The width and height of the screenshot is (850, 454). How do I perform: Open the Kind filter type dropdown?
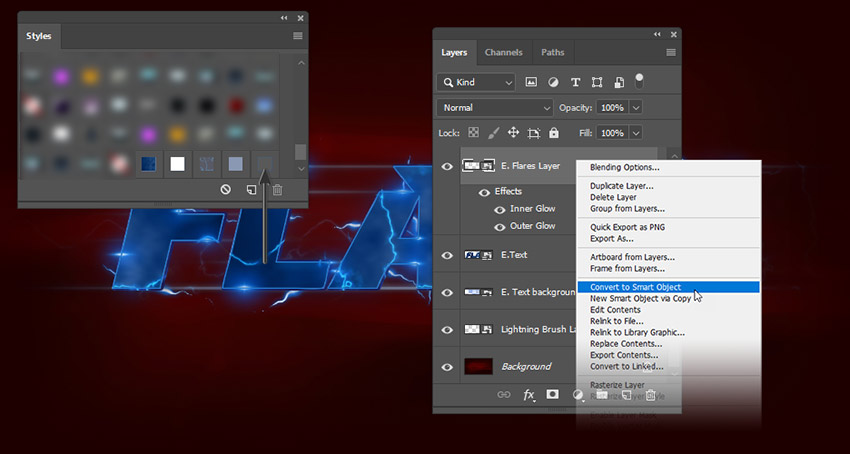pos(476,82)
